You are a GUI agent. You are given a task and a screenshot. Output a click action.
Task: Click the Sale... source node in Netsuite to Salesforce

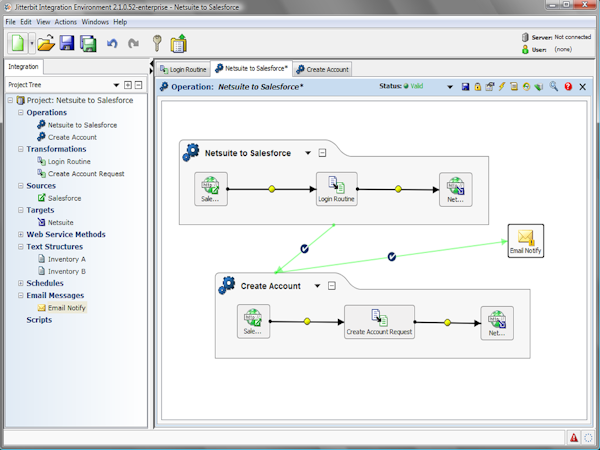point(210,189)
